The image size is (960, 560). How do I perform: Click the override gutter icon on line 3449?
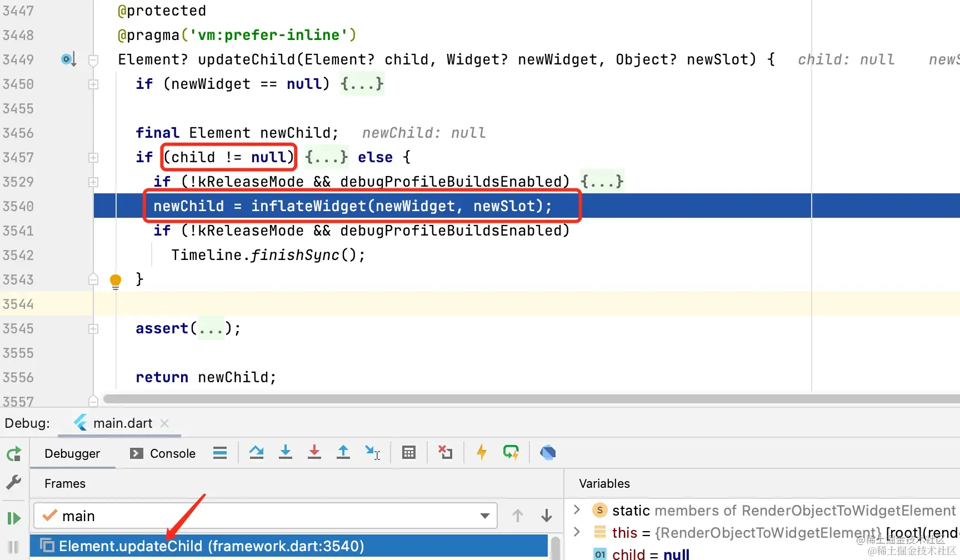click(68, 59)
